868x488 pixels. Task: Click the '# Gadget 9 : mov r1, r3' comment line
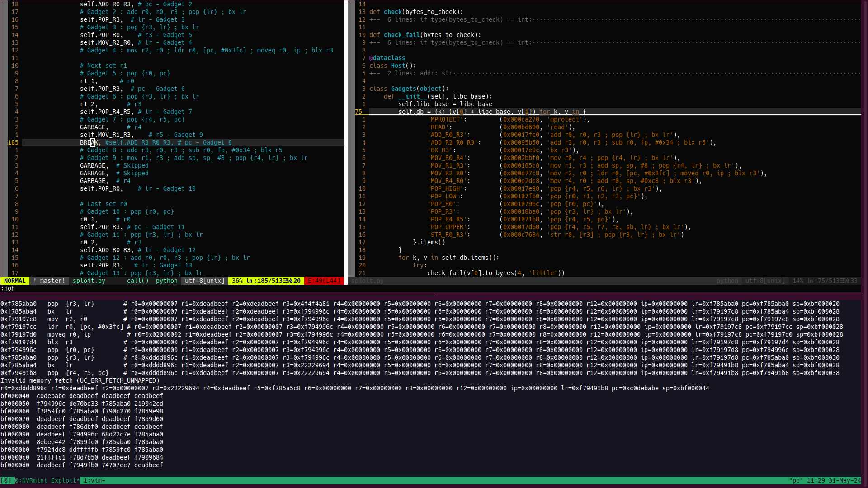pyautogui.click(x=193, y=158)
